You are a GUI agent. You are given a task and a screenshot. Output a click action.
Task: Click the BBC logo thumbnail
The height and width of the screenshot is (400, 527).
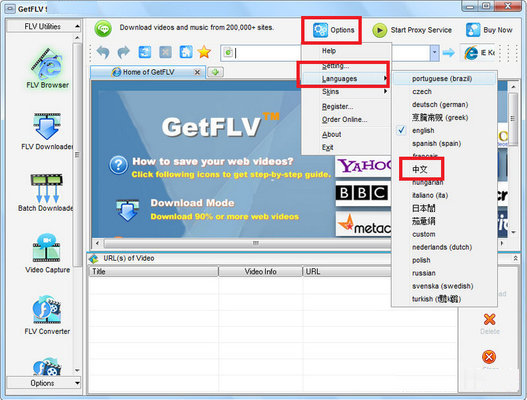(363, 194)
